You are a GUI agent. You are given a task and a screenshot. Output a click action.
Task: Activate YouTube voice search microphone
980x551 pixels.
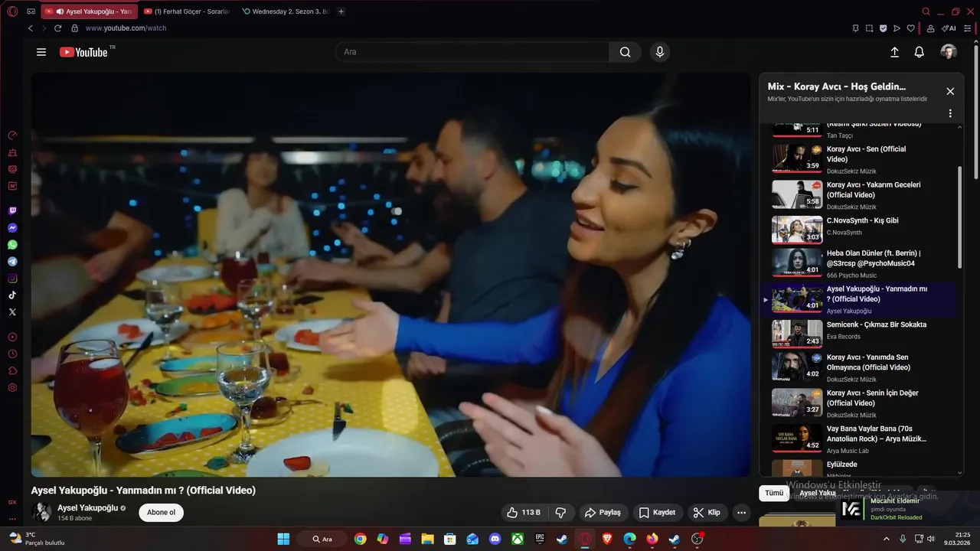(x=660, y=52)
